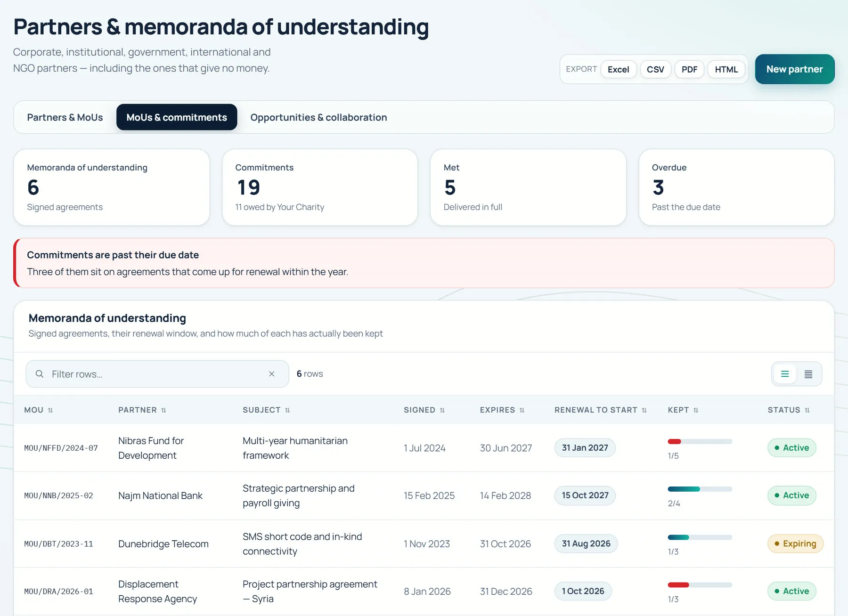848x616 pixels.
Task: Click the Dunebridge Telecom kept progress bar
Action: [x=700, y=537]
